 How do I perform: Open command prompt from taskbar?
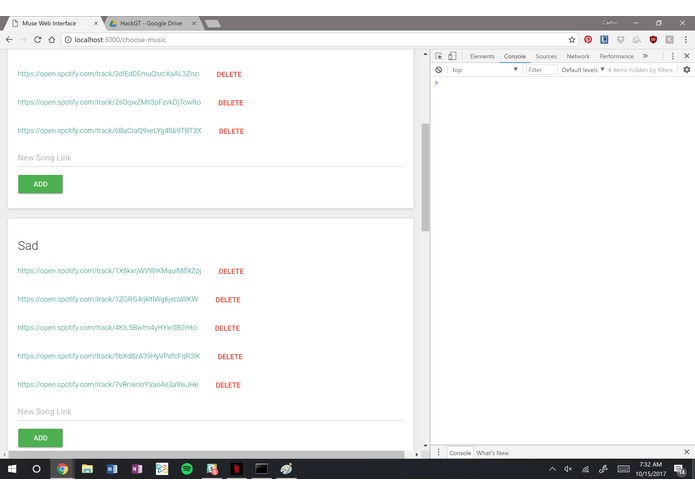[261, 469]
